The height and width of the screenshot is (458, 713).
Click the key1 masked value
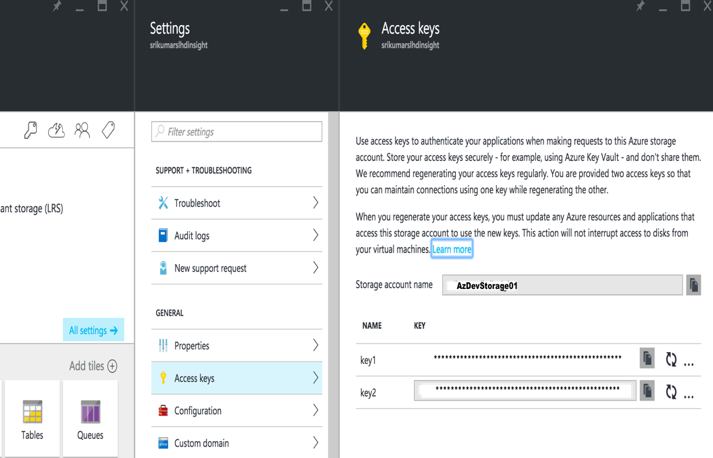click(x=527, y=357)
